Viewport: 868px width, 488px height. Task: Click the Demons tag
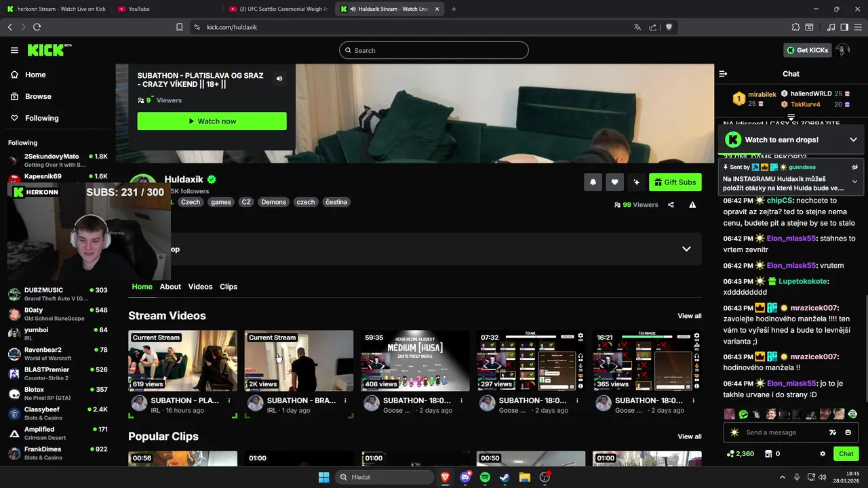273,202
